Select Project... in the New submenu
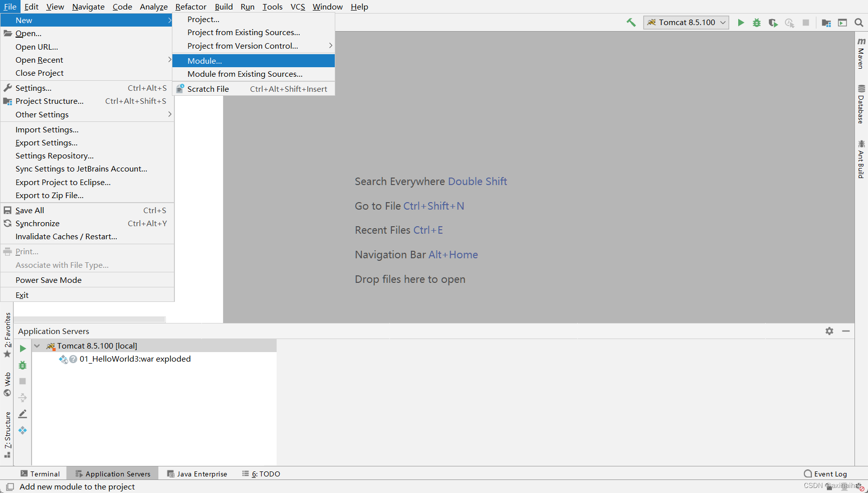The height and width of the screenshot is (493, 868). 254,19
